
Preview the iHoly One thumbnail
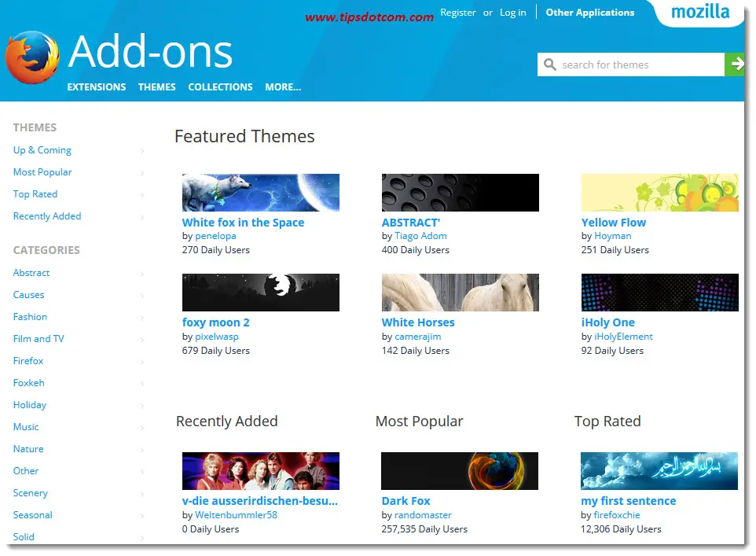pos(660,293)
